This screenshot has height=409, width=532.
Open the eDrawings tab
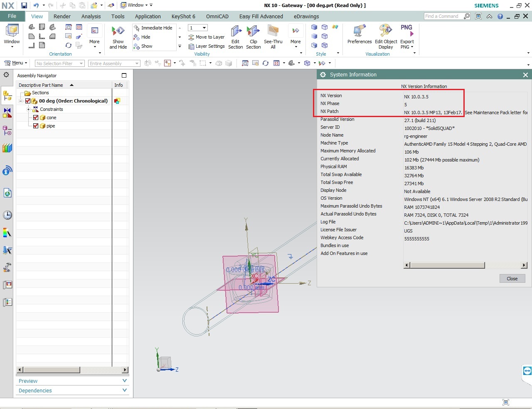(306, 16)
